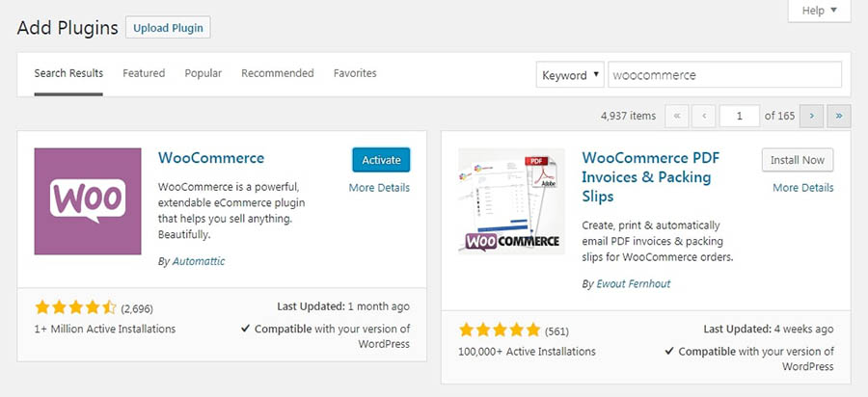Activate the WooCommerce plugin
This screenshot has height=397, width=868.
[x=381, y=160]
